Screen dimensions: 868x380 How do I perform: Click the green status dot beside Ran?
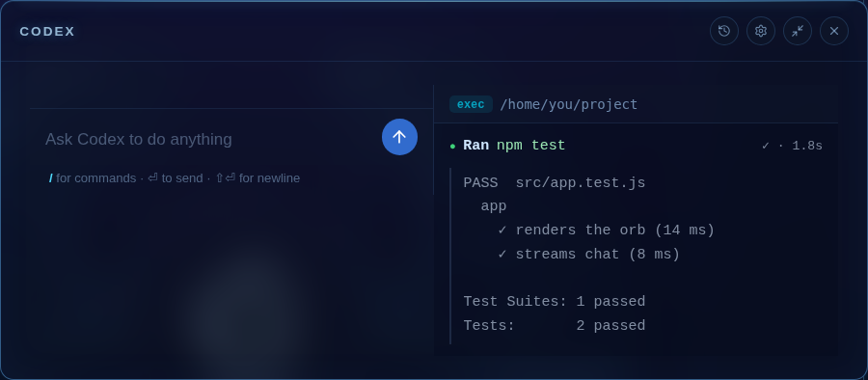(453, 147)
